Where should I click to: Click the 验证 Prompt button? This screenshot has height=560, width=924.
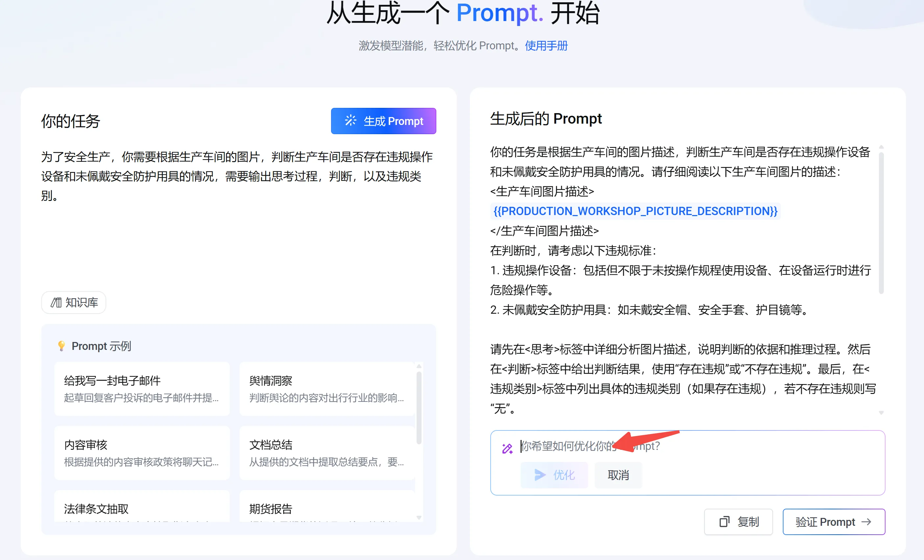(833, 522)
